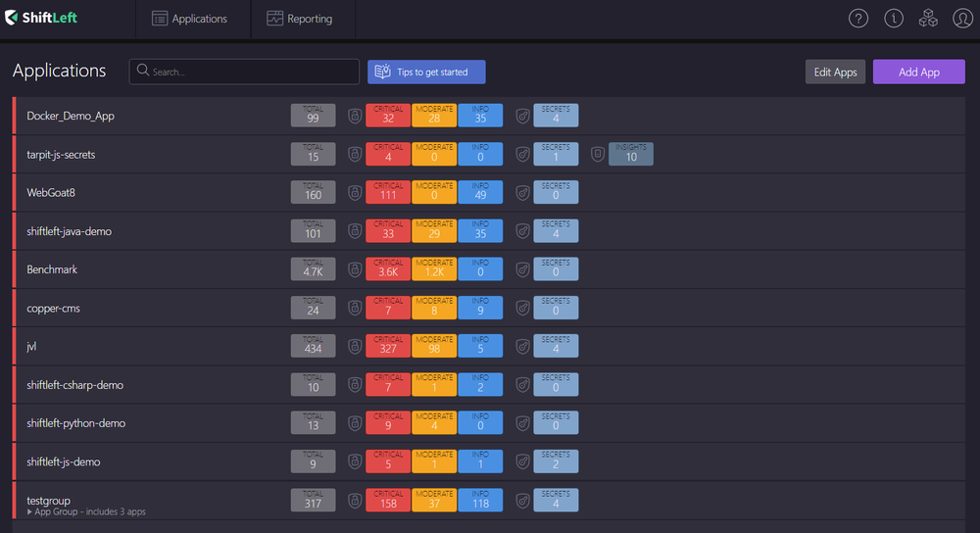Focus the Search input field
Viewport: 980px width, 533px height.
(x=244, y=72)
